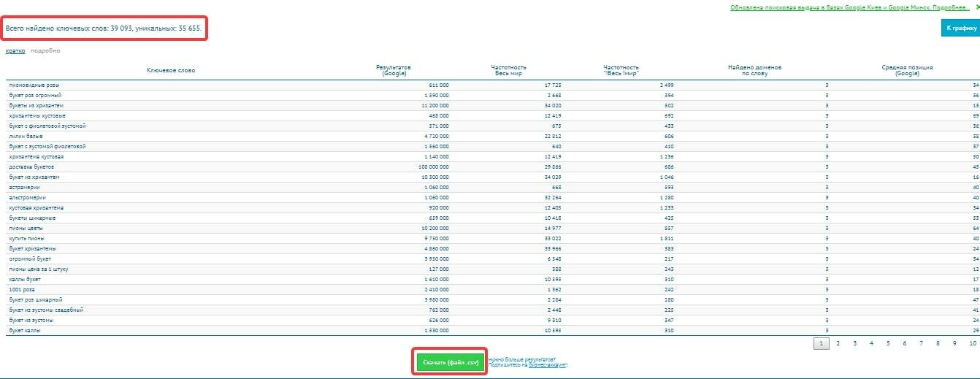Go to results page 2
Image resolution: width=980 pixels, height=379 pixels.
click(x=838, y=343)
